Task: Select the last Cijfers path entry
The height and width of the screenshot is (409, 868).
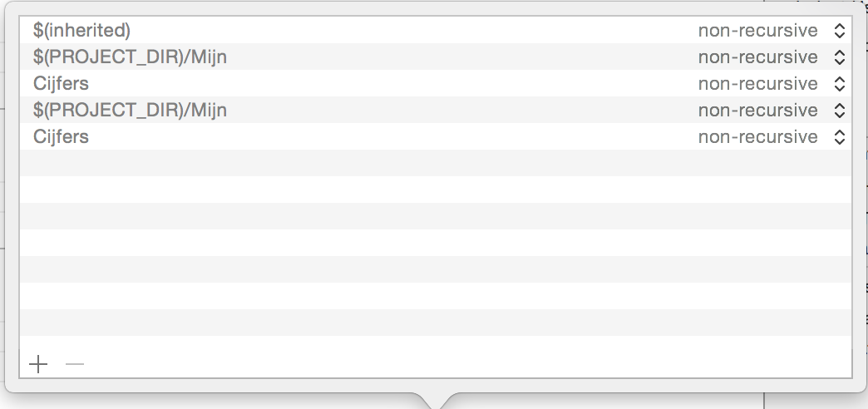Action: point(61,137)
